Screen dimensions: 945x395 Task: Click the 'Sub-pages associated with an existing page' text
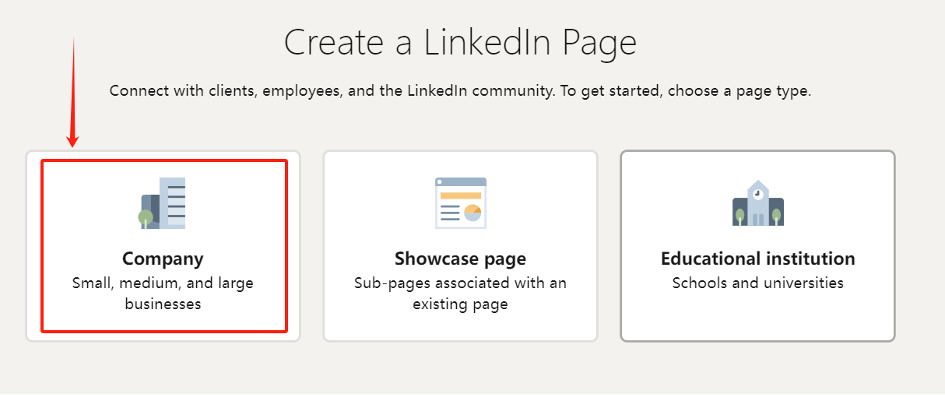460,293
